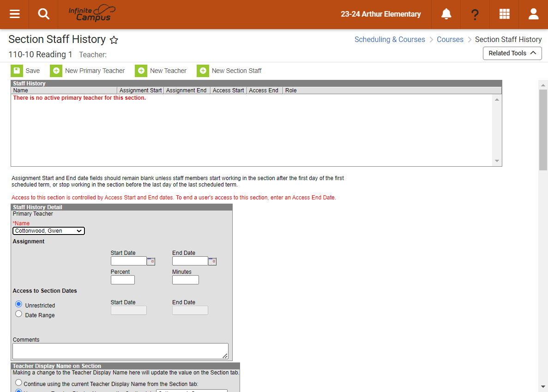Open the Assignment Start Date calendar picker
Viewport: 548px width, 392px height.
[151, 261]
